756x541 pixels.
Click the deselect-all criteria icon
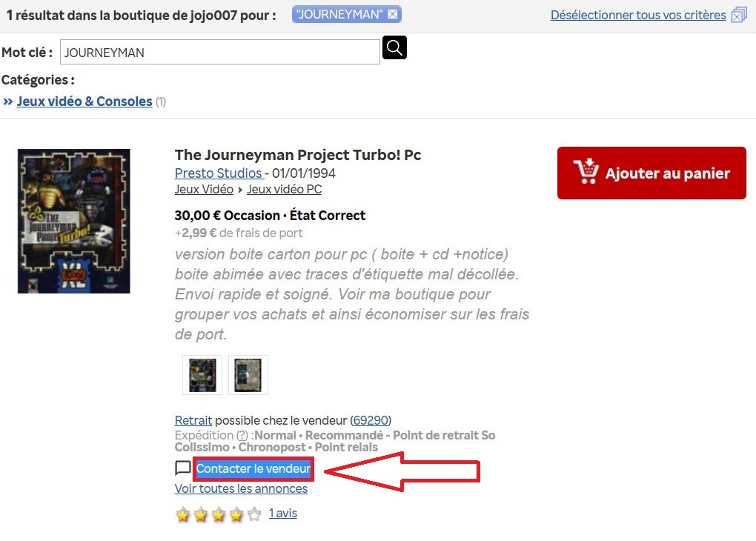(x=738, y=16)
